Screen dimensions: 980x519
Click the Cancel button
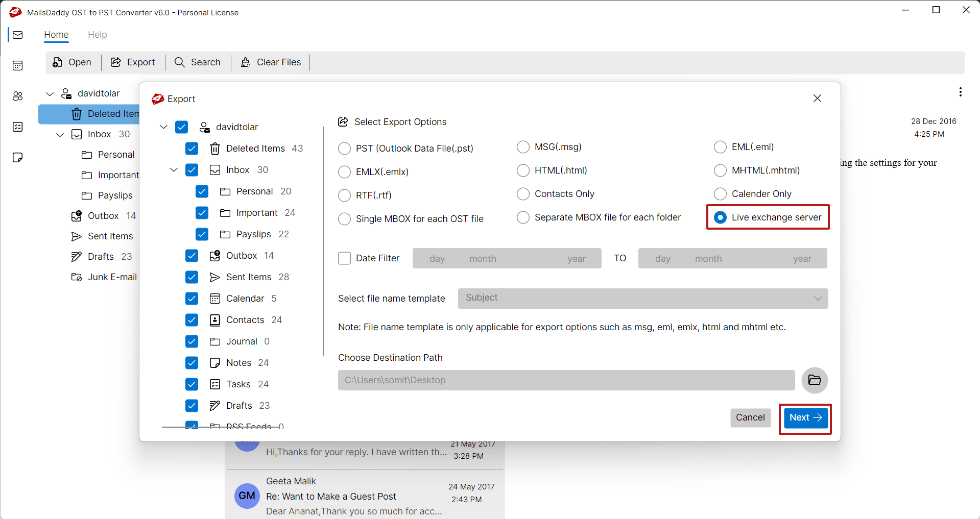(x=750, y=418)
